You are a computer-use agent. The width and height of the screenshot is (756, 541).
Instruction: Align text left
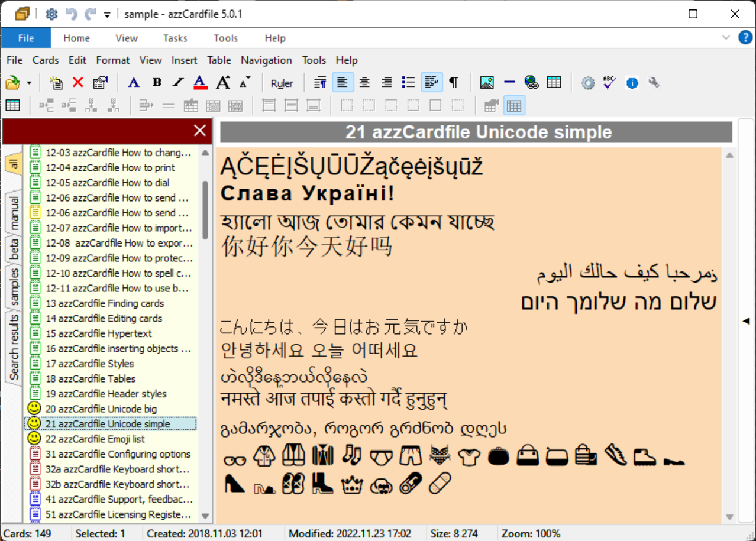coord(343,83)
